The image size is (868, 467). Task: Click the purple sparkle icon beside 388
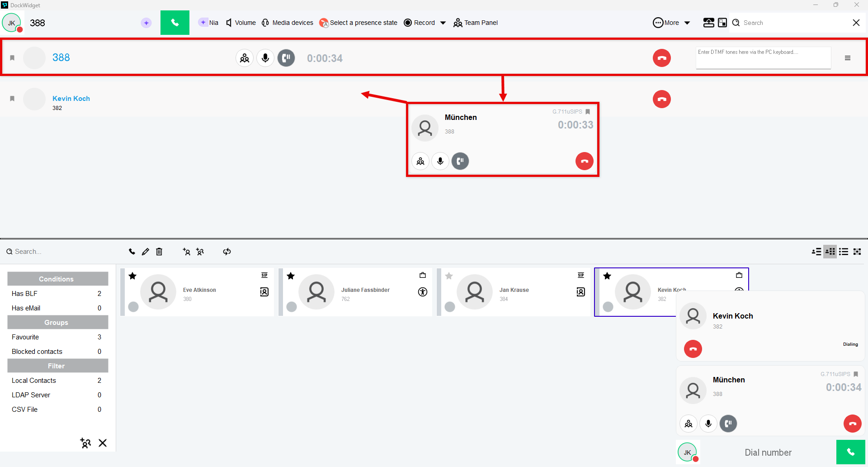(x=146, y=23)
